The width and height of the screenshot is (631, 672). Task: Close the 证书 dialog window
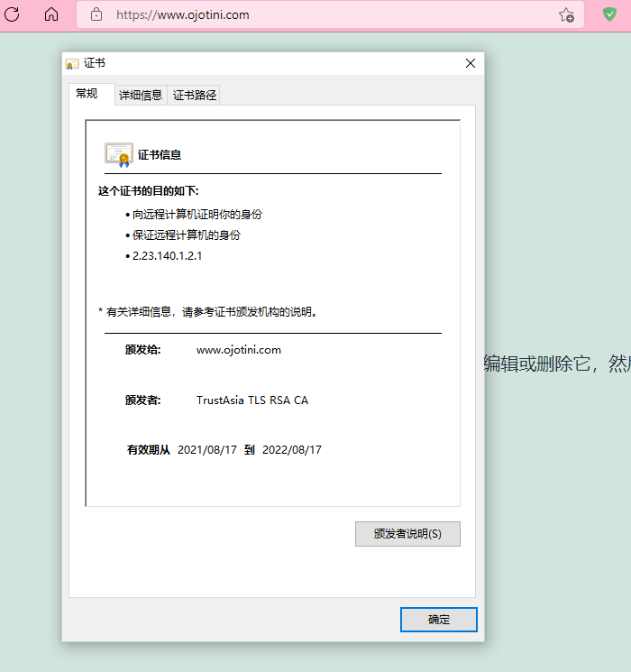[x=471, y=63]
